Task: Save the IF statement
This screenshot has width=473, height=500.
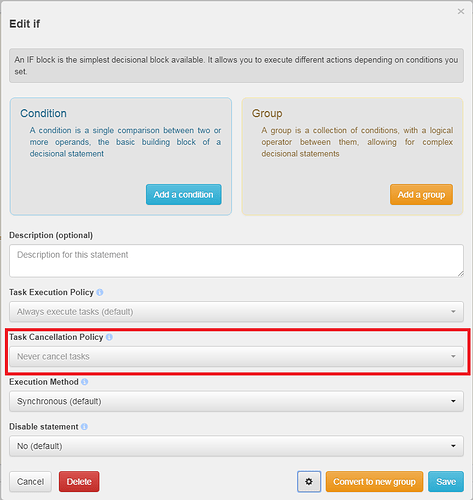Action: point(446,481)
